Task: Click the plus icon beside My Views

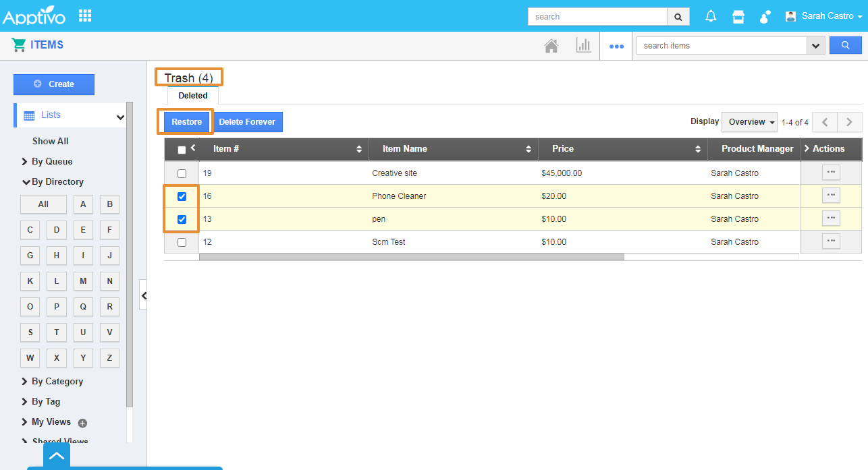Action: (82, 423)
